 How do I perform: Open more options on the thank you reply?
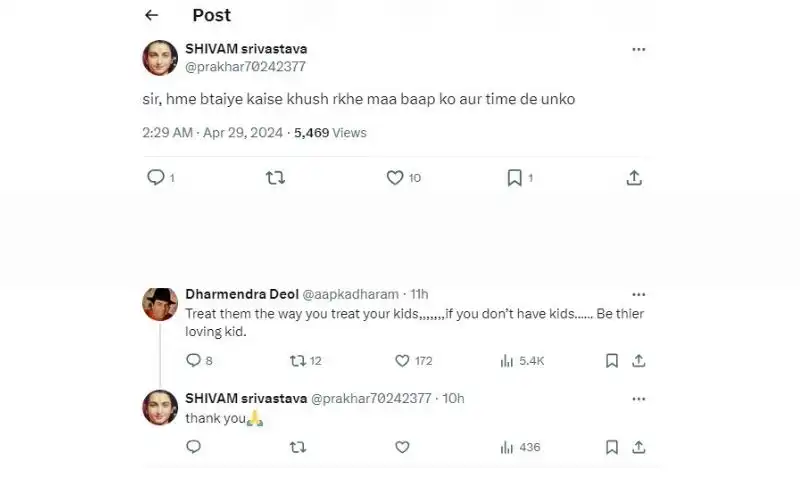(639, 399)
